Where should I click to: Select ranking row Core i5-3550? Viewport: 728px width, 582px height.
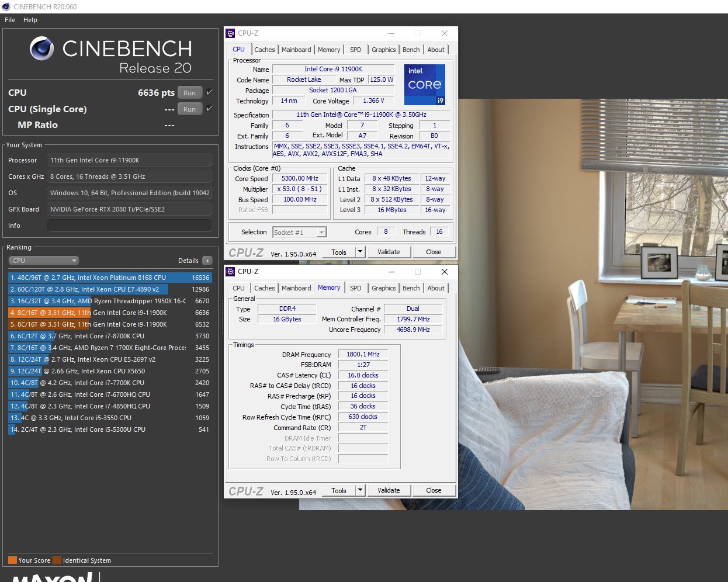[x=110, y=418]
